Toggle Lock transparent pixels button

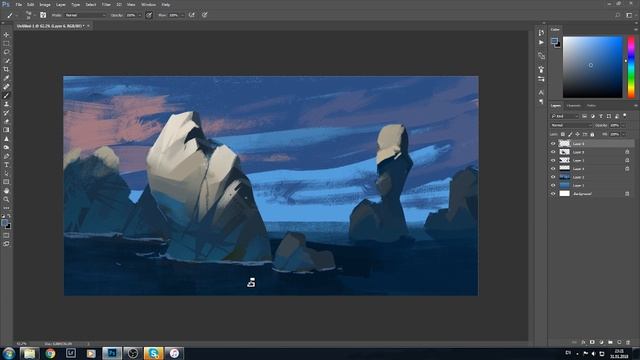[x=563, y=134]
